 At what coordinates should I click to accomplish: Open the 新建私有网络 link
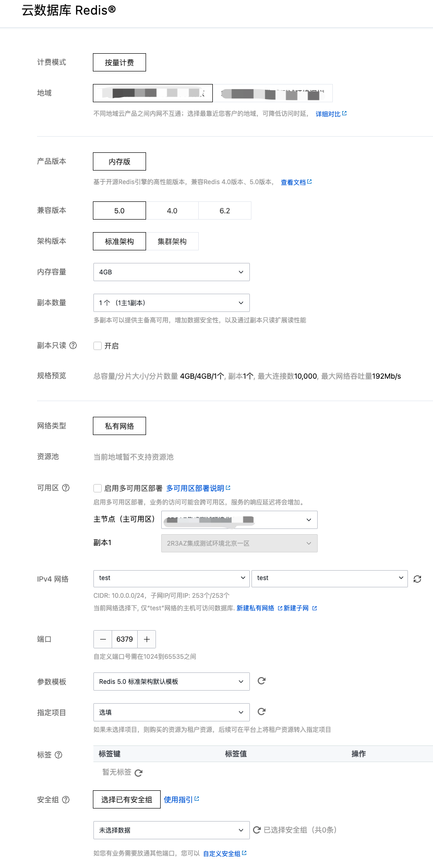click(x=255, y=608)
